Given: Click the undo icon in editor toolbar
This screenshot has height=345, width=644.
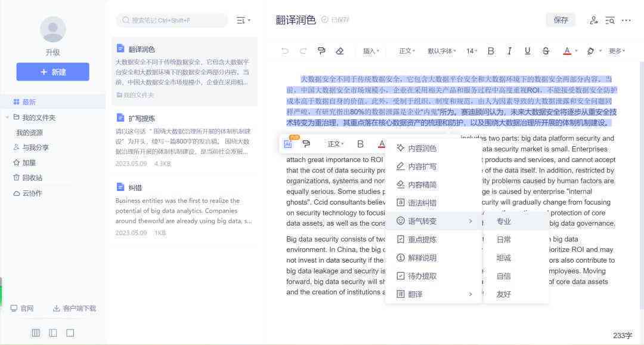Looking at the screenshot, I should point(284,51).
